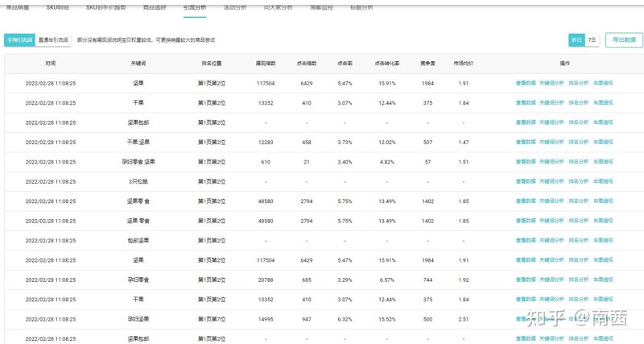Screen dimensions: 644x344
Task: Open 车图透视 for 干果 坚果 row
Action: click(603, 142)
